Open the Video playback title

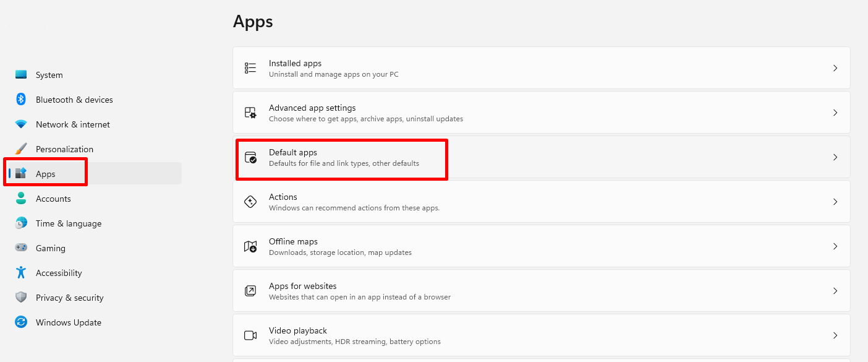tap(298, 330)
